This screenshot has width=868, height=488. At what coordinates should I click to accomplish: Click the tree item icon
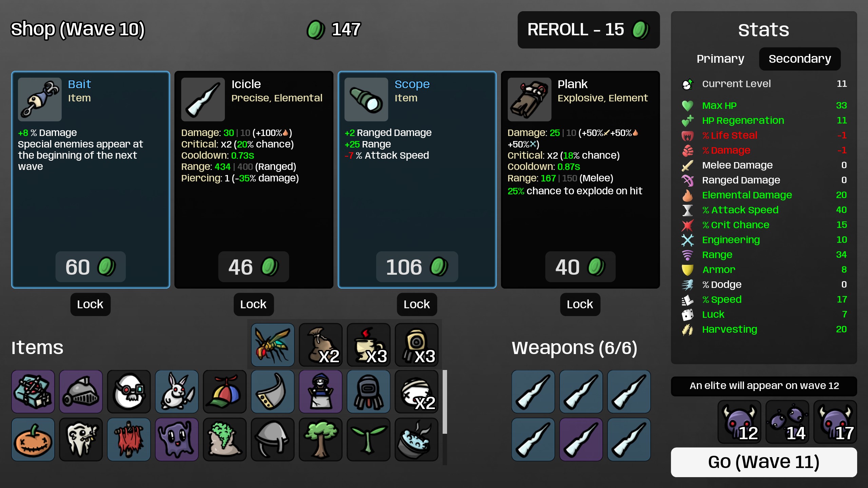321,440
